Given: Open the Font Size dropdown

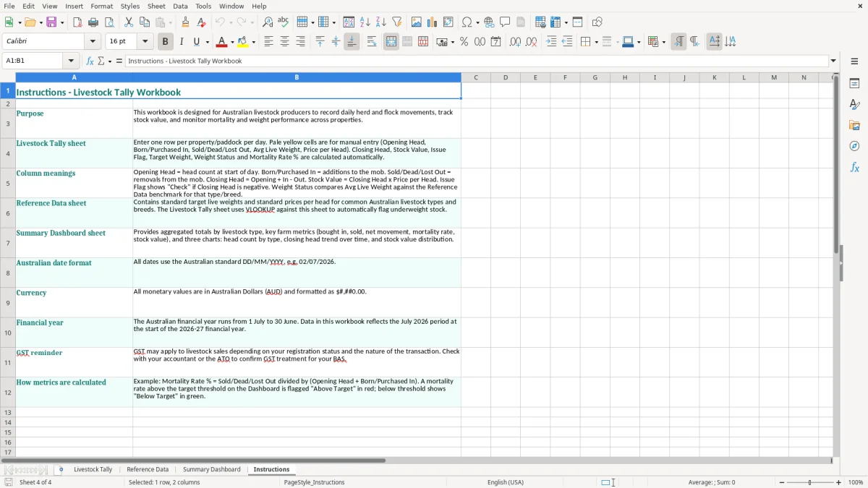Looking at the screenshot, I should (x=145, y=42).
